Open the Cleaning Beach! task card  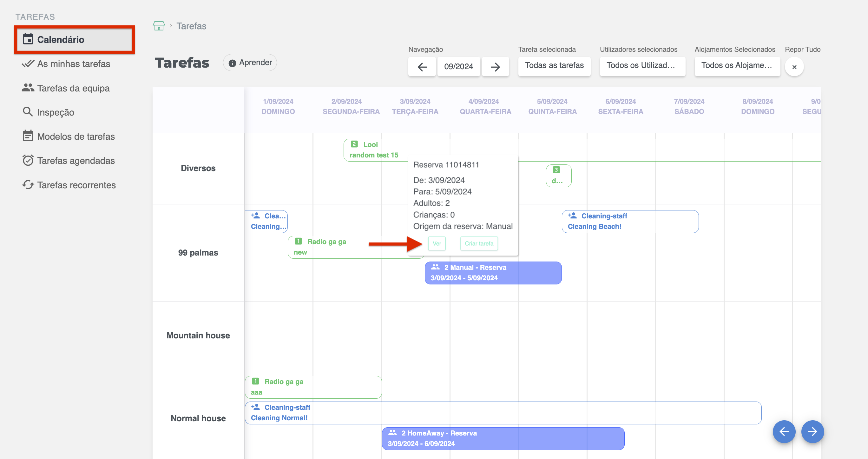pos(629,221)
